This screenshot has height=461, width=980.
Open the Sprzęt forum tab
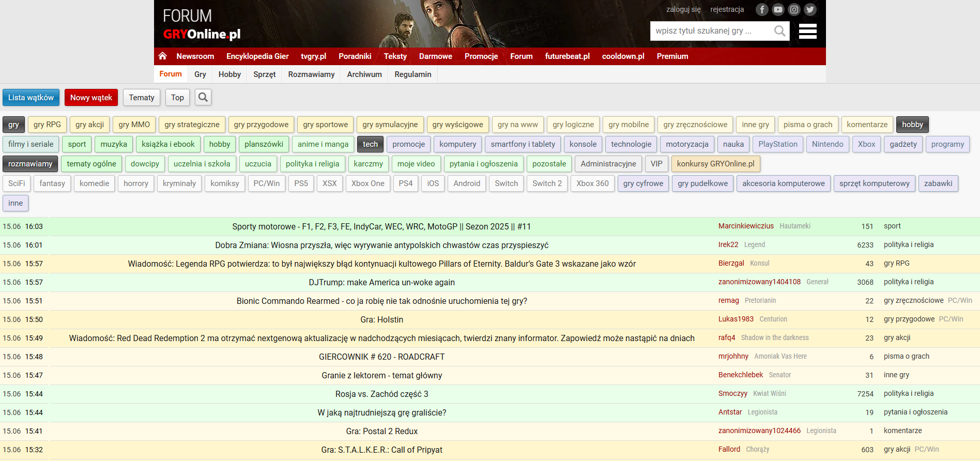(265, 74)
